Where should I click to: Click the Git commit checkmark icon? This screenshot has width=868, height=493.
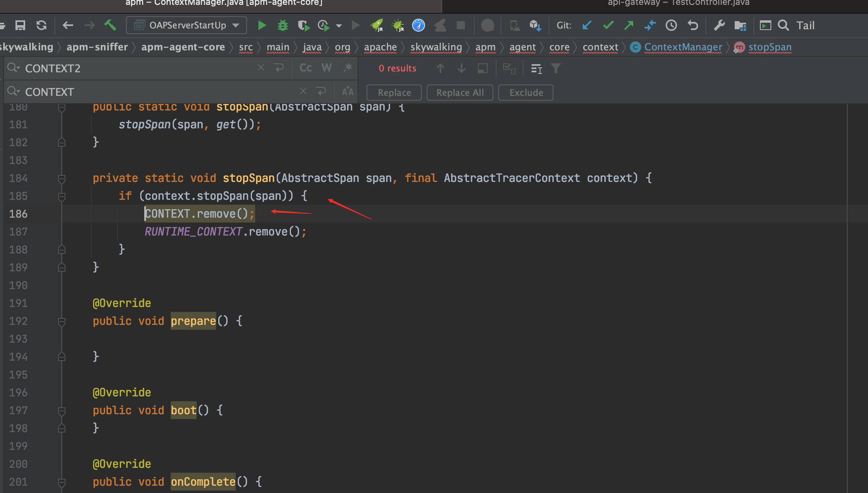608,26
